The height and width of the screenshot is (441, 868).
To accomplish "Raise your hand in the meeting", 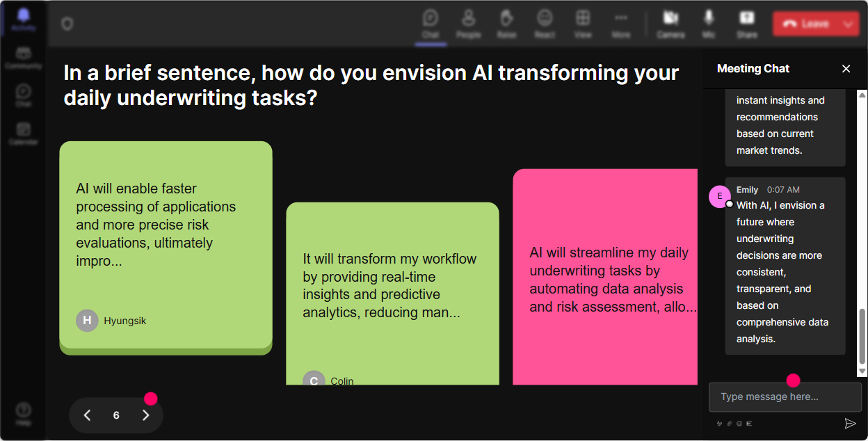I will 506,23.
